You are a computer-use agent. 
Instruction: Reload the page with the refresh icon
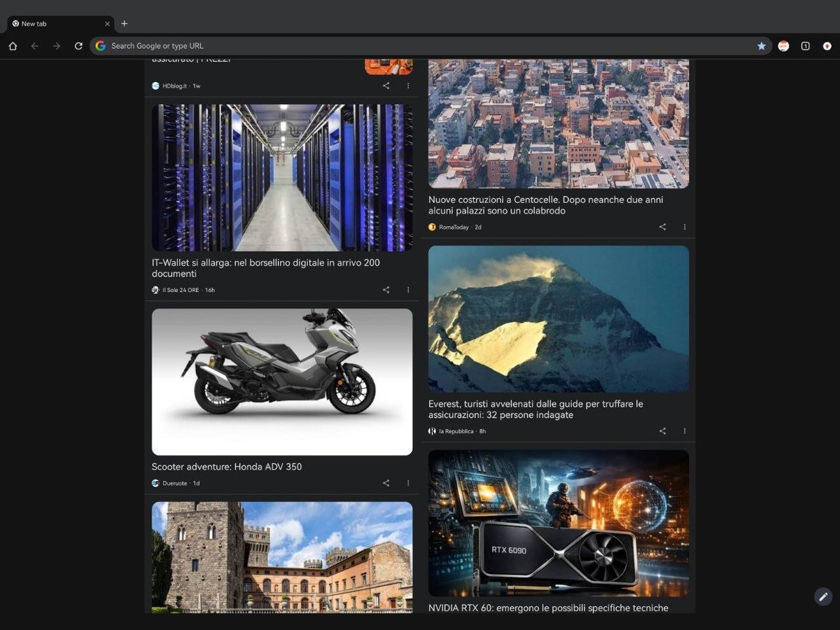tap(78, 46)
